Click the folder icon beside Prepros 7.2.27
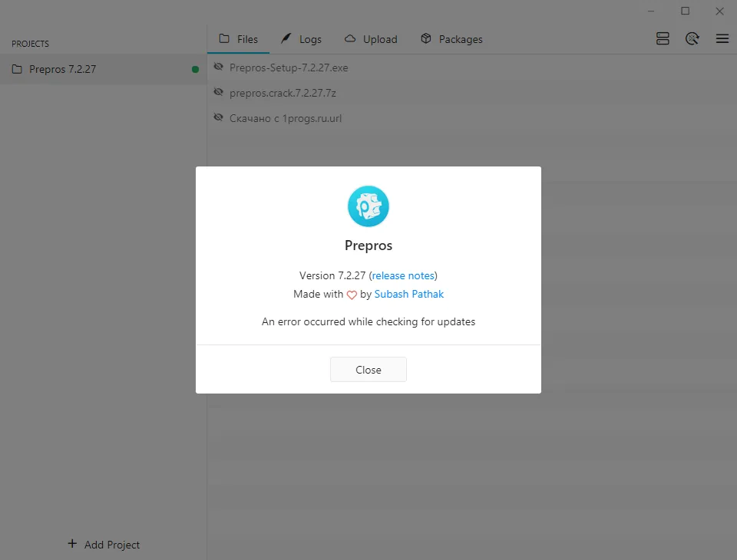This screenshot has height=560, width=737. [x=17, y=69]
